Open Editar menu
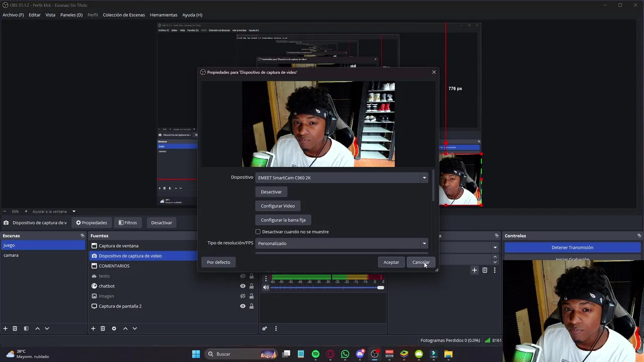 point(35,15)
